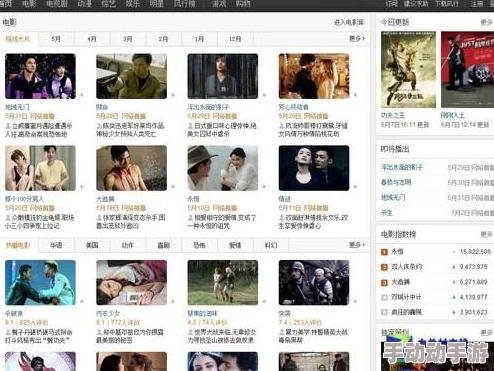Open the 永恒 movie thumbnail
This screenshot has width=494, height=371.
click(x=223, y=168)
